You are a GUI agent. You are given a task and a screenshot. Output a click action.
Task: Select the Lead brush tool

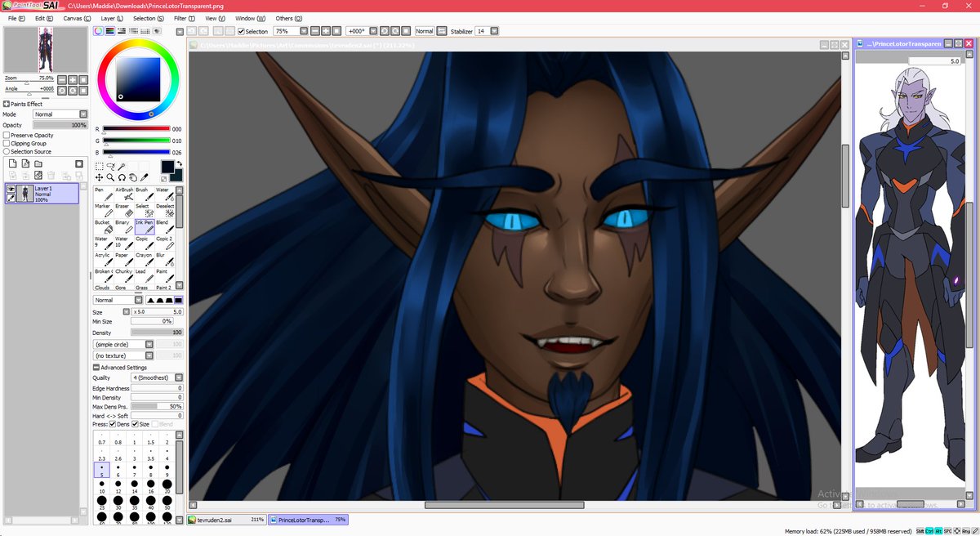(144, 275)
